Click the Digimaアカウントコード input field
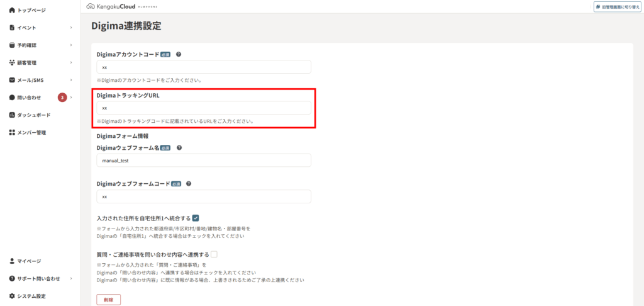This screenshot has height=306, width=644. pyautogui.click(x=204, y=67)
